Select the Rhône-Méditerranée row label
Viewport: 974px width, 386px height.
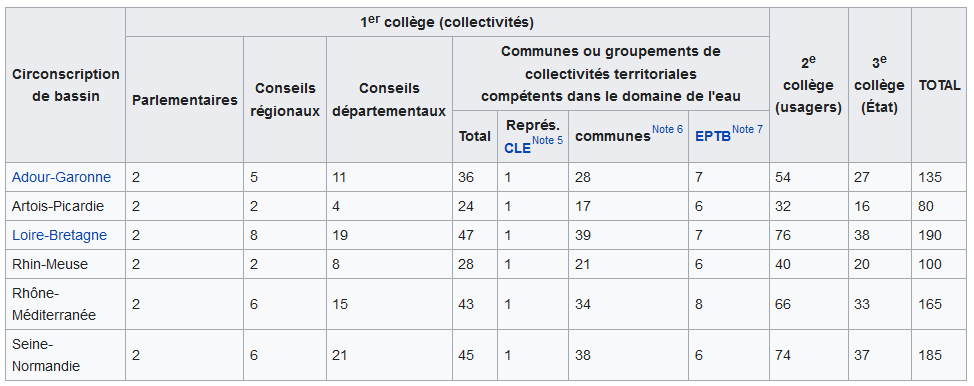coord(54,304)
